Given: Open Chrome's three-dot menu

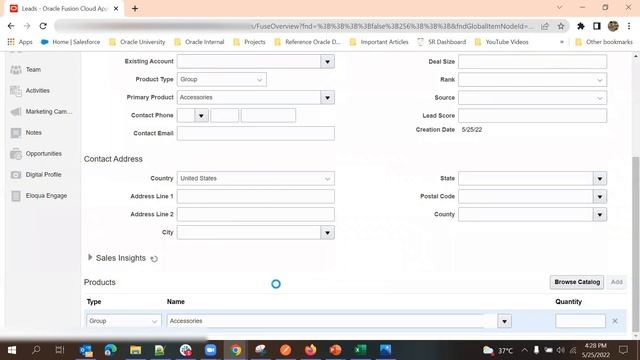Looking at the screenshot, I should pyautogui.click(x=629, y=26).
